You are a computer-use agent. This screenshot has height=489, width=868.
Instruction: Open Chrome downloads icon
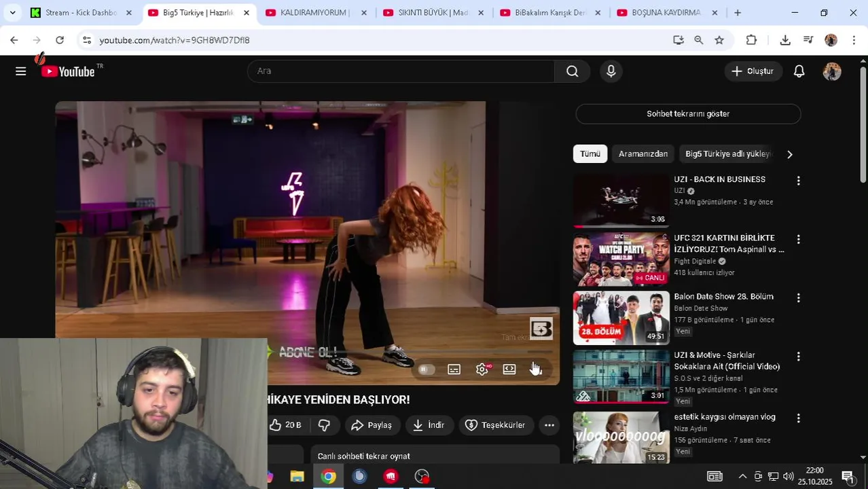[x=785, y=40]
